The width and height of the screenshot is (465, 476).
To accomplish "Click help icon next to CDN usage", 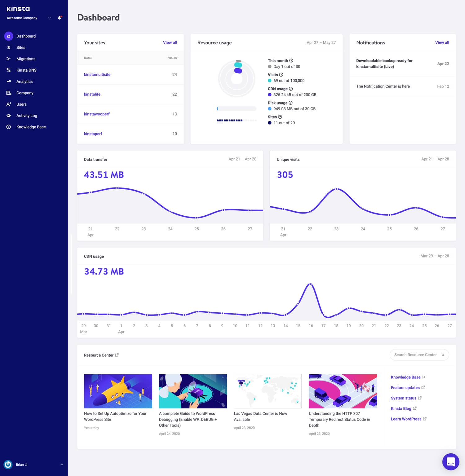I will tap(291, 89).
